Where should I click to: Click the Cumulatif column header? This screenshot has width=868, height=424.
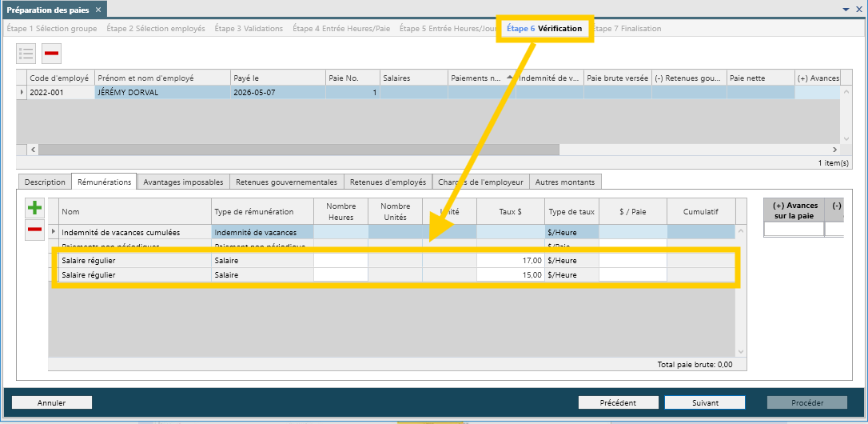tap(701, 212)
